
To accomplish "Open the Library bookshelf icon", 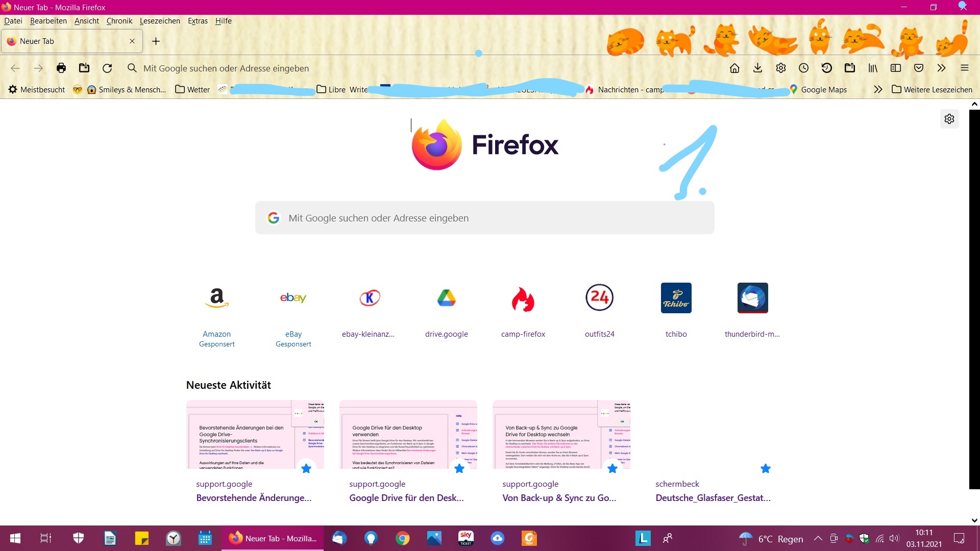I will 873,68.
